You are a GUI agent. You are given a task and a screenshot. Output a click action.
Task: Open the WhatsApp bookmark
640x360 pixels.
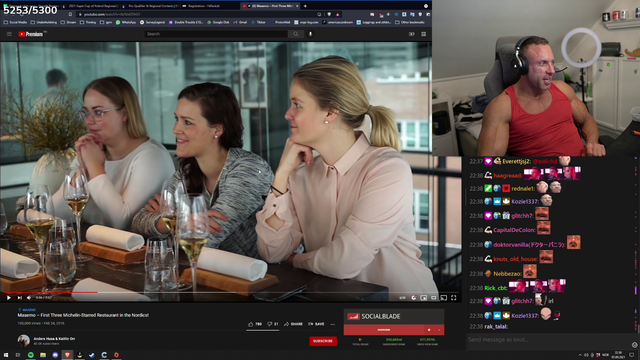click(126, 22)
